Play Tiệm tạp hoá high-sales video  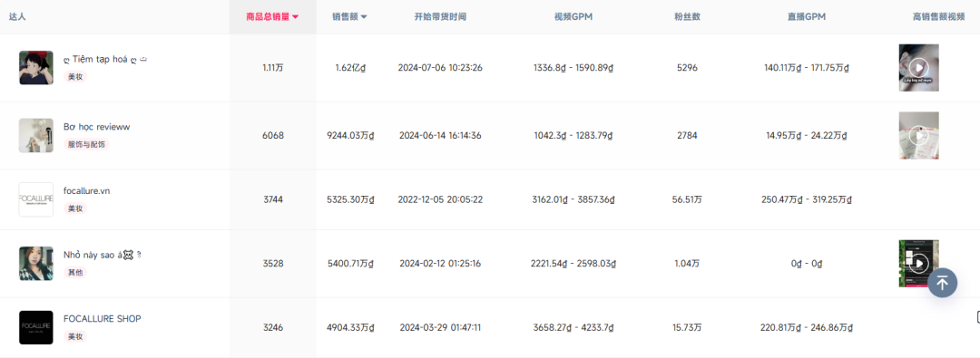918,67
